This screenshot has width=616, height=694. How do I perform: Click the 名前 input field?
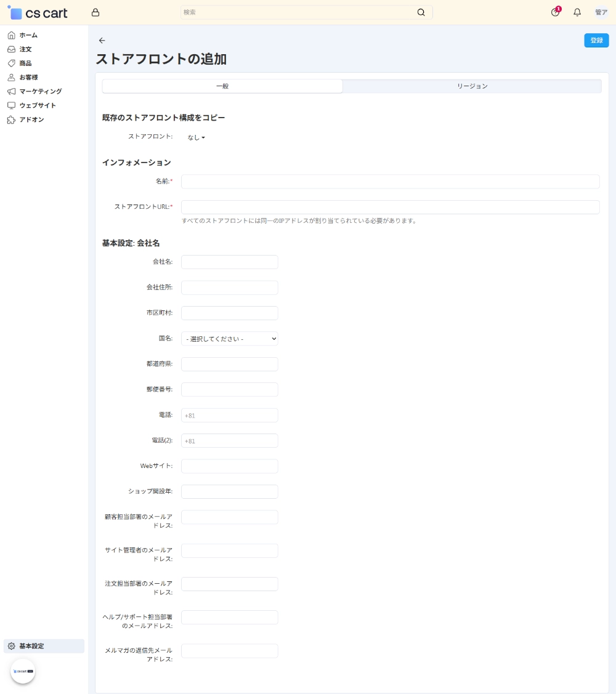(390, 182)
